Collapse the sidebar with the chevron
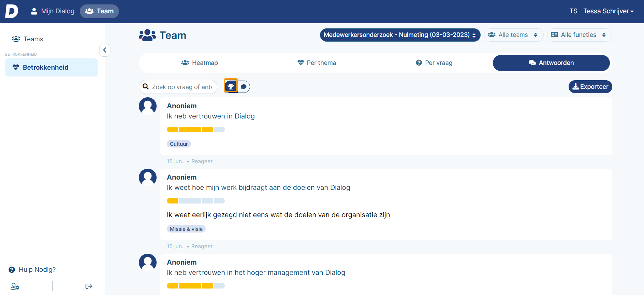Viewport: 644px width, 295px height. [105, 50]
